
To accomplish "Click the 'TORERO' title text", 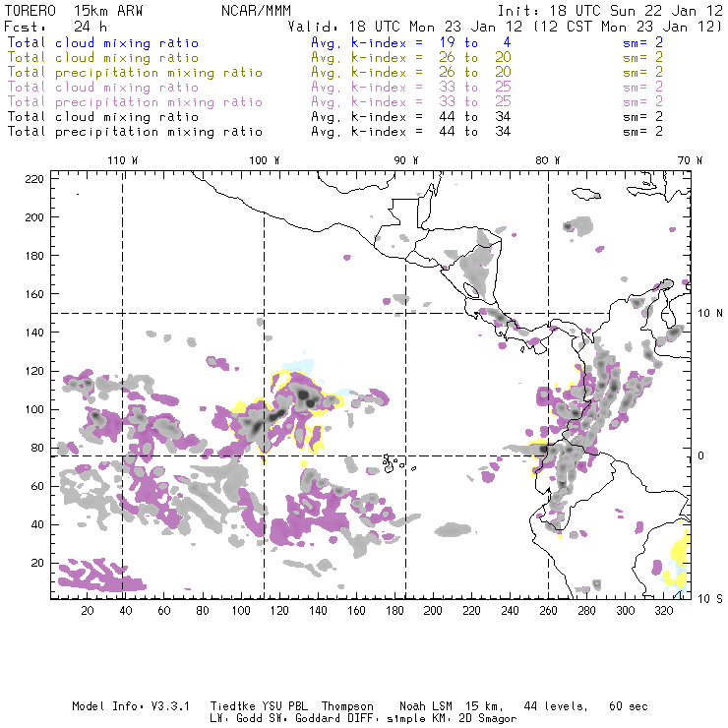I will point(30,11).
